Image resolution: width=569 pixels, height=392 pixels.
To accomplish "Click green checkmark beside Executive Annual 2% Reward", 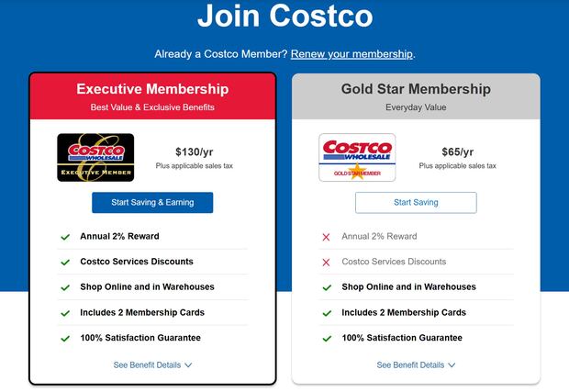I will pyautogui.click(x=65, y=237).
